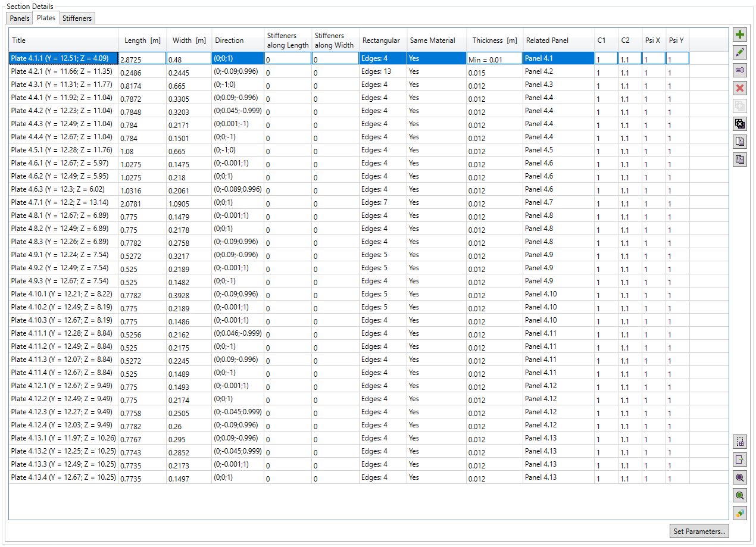Click the green plus add plate icon

[740, 35]
